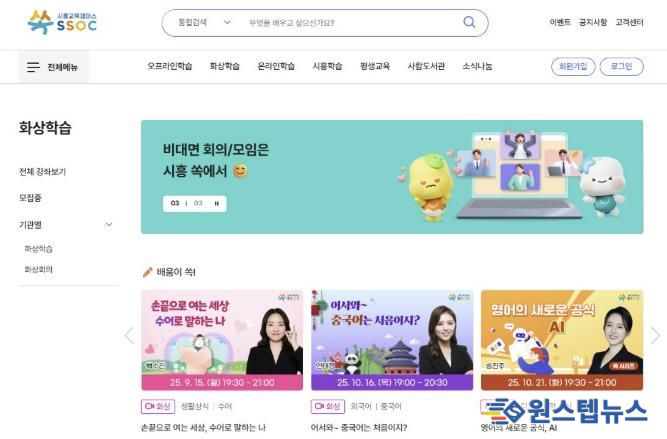The image size is (667, 439).
Task: Open the 온라인학습 menu item
Action: point(276,66)
